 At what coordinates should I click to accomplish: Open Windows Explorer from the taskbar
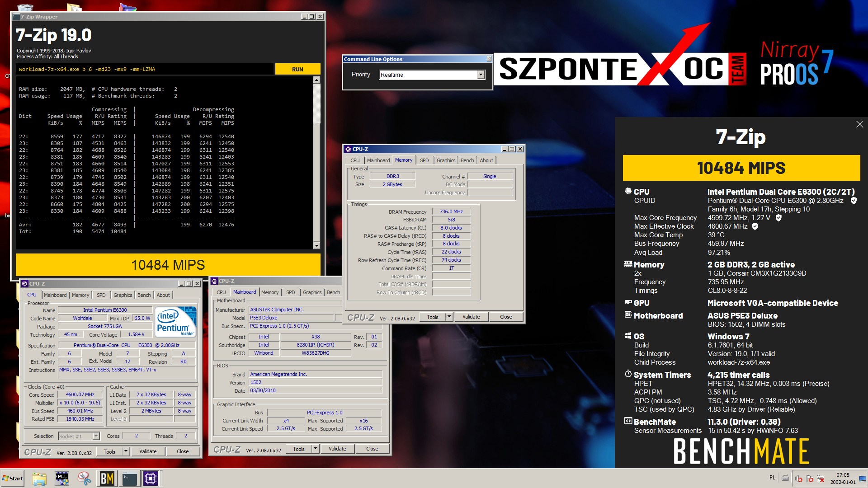point(39,479)
